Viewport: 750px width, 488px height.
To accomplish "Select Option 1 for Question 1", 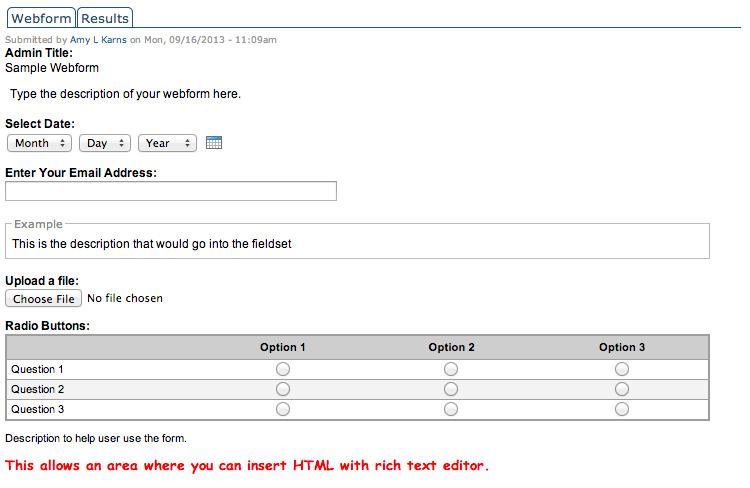I will click(x=283, y=369).
